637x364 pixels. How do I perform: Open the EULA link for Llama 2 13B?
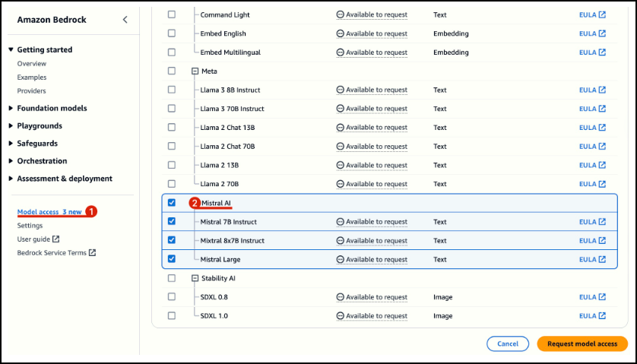pos(592,165)
